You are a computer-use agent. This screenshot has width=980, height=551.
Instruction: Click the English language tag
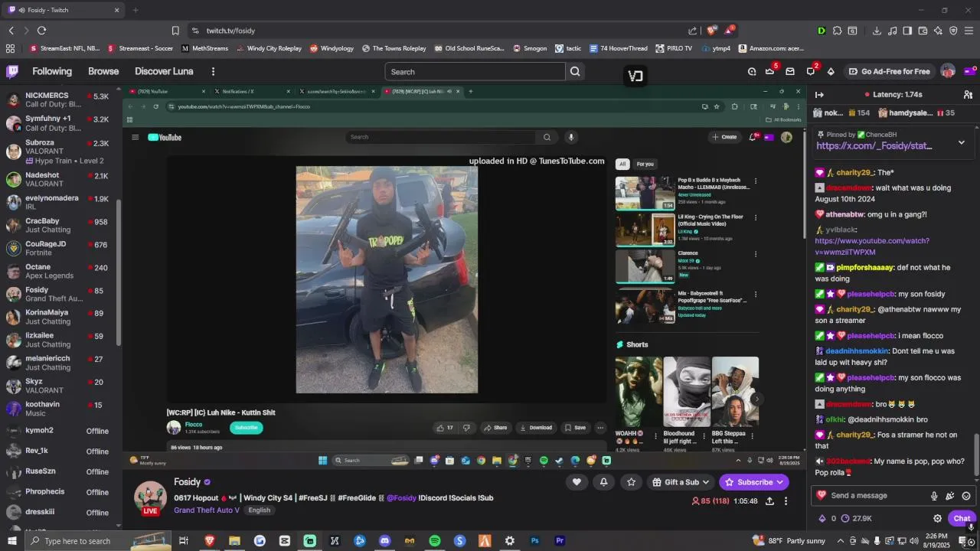tap(259, 510)
